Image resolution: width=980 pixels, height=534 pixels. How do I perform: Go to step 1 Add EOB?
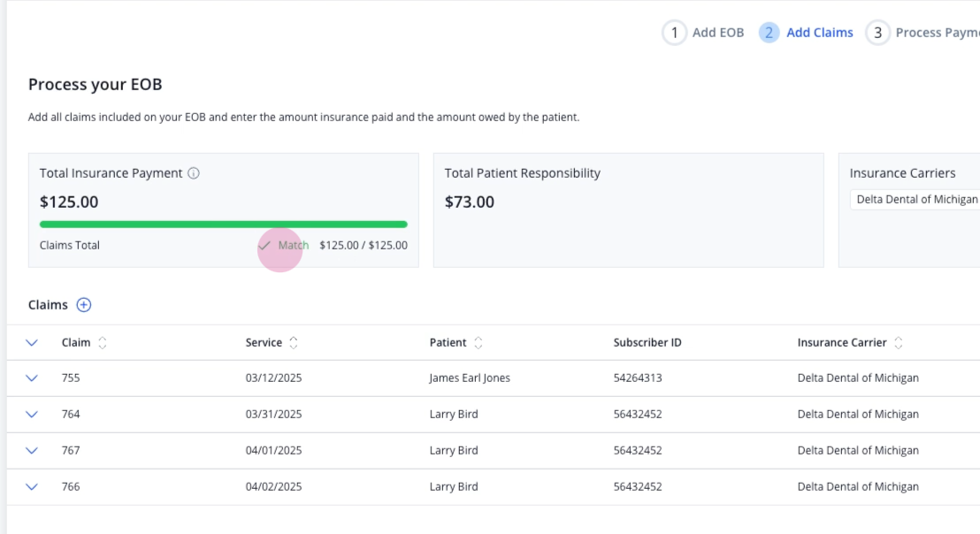pos(704,33)
